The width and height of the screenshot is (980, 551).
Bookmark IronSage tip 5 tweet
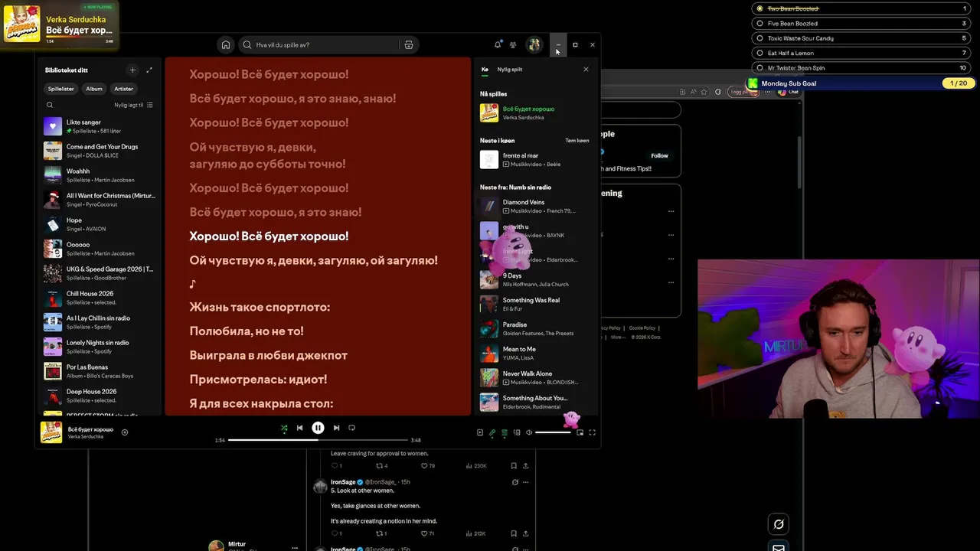[x=514, y=533]
